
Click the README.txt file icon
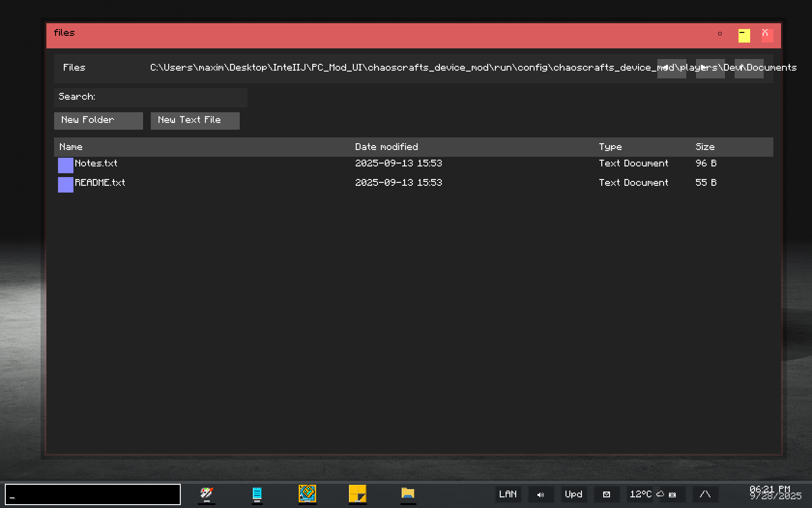point(66,185)
